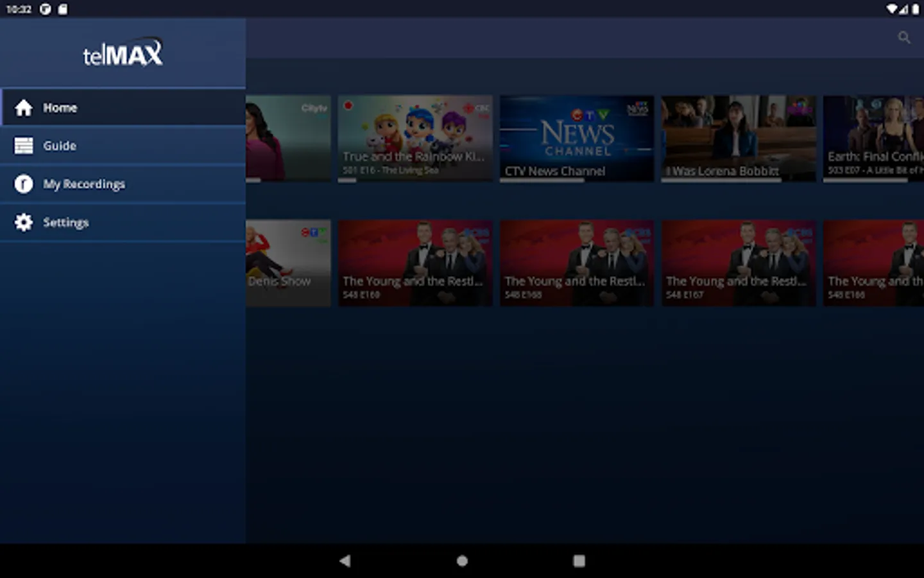Image resolution: width=924 pixels, height=578 pixels.
Task: Tap the Wi-Fi icon in status bar
Action: click(892, 9)
